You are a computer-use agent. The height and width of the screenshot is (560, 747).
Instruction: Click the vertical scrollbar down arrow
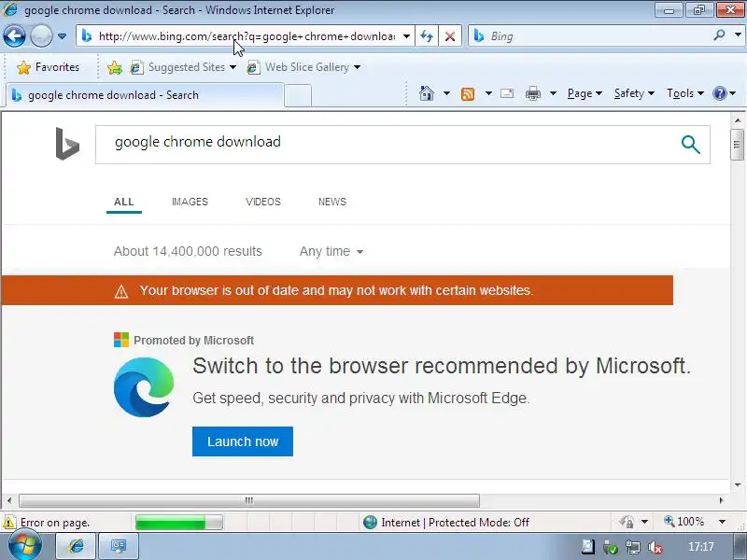click(x=738, y=485)
